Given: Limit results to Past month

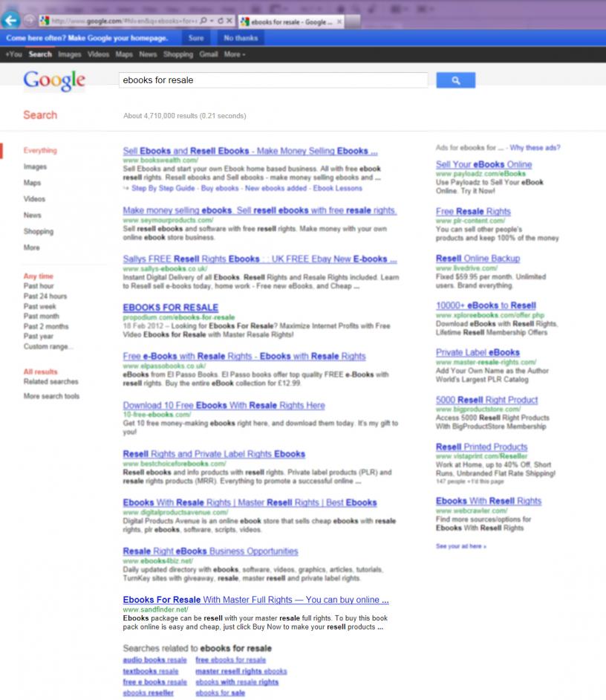Looking at the screenshot, I should [41, 316].
